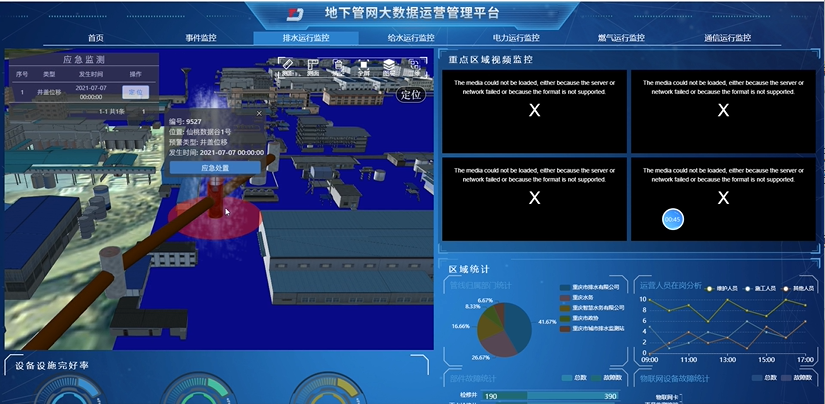Click the 09:00 label on line chart axis
This screenshot has width=825, height=404.
(x=650, y=360)
